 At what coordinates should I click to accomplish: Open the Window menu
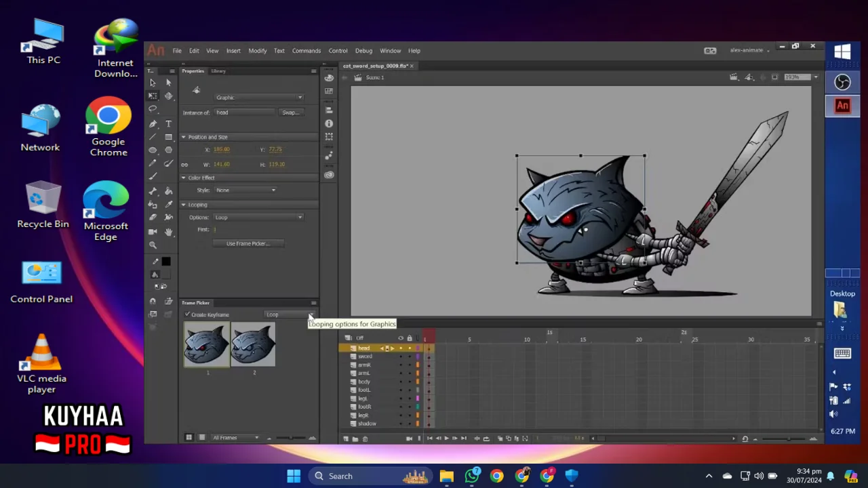(x=390, y=51)
